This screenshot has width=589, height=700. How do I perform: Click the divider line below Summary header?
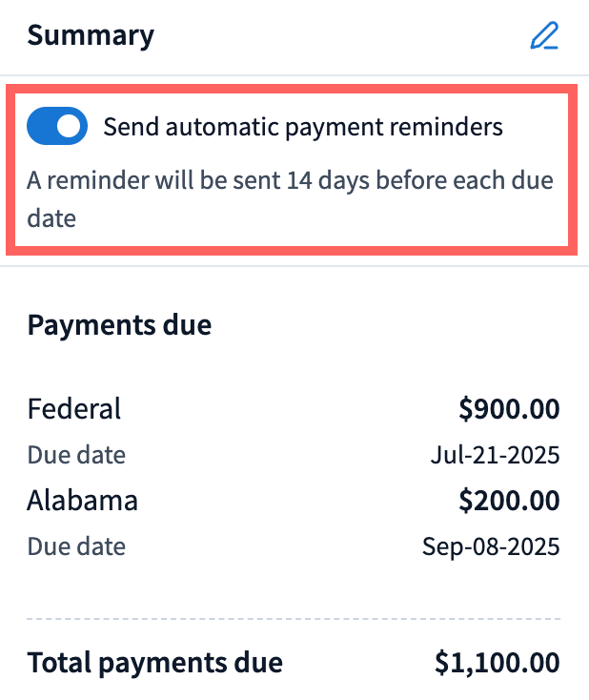click(x=294, y=75)
